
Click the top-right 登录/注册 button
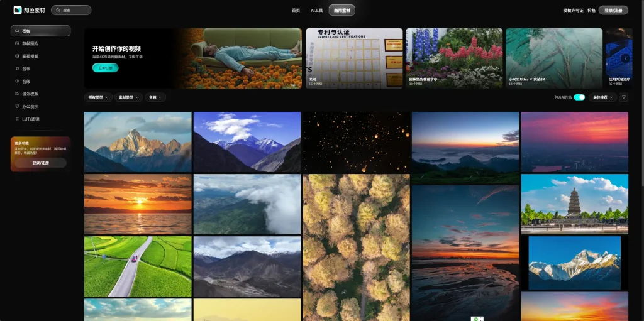coord(613,10)
